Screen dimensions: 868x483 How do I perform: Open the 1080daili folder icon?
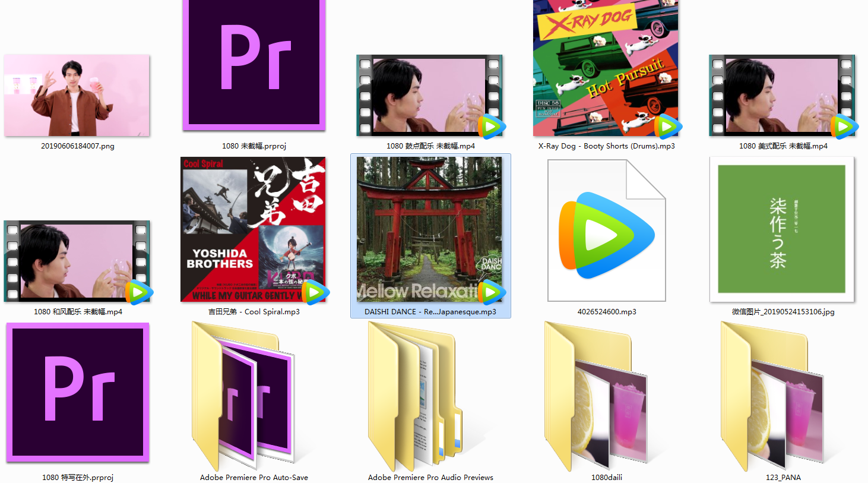595,396
